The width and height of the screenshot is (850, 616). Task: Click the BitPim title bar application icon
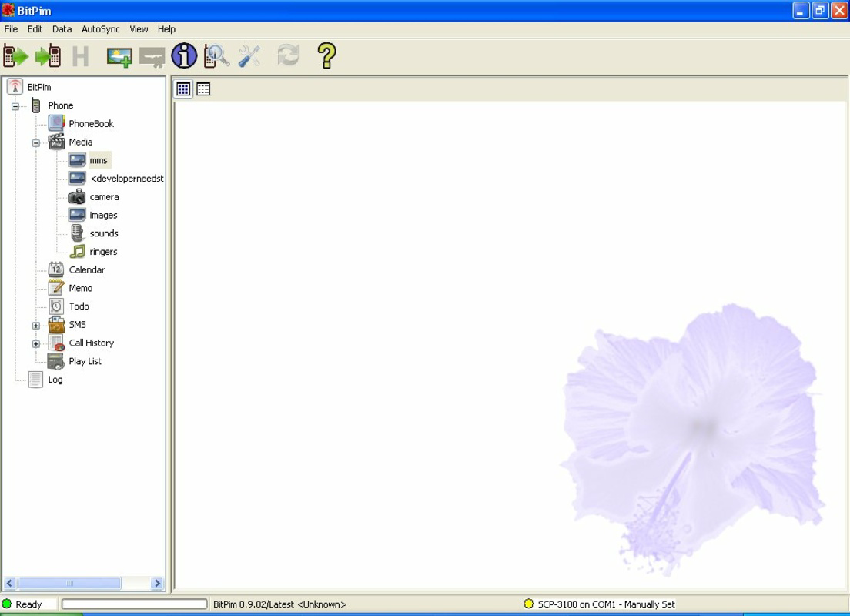point(8,10)
